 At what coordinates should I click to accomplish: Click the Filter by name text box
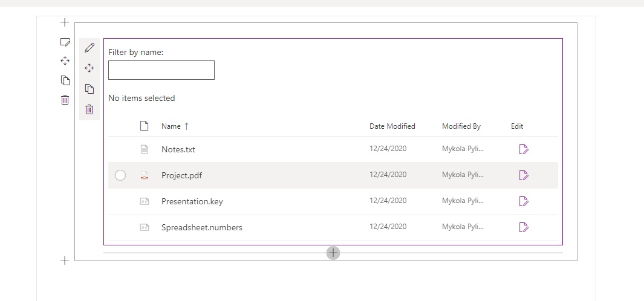coord(161,70)
